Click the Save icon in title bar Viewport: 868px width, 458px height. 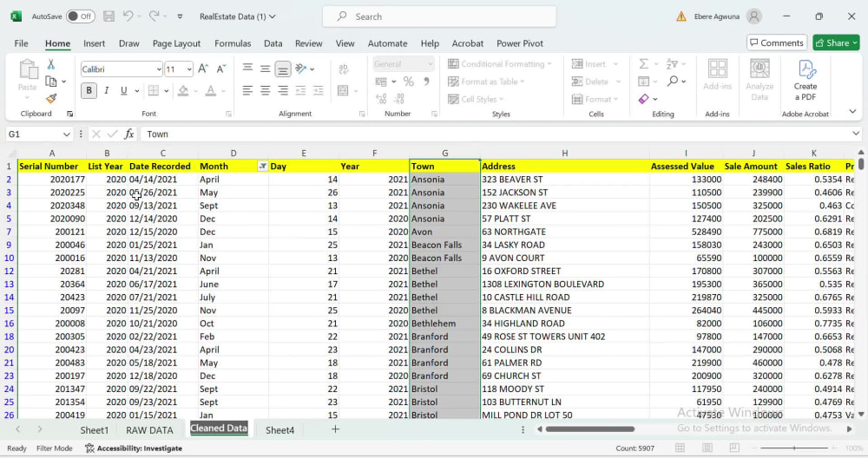point(109,16)
